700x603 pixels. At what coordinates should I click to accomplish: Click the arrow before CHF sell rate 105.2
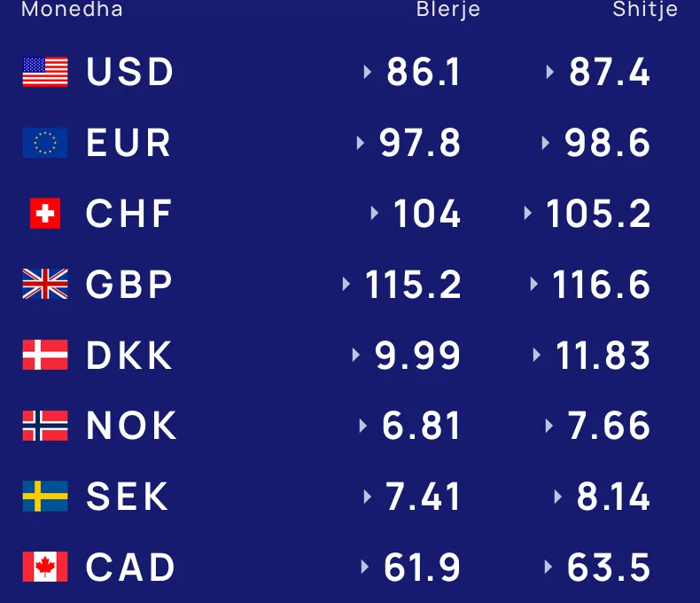(528, 214)
